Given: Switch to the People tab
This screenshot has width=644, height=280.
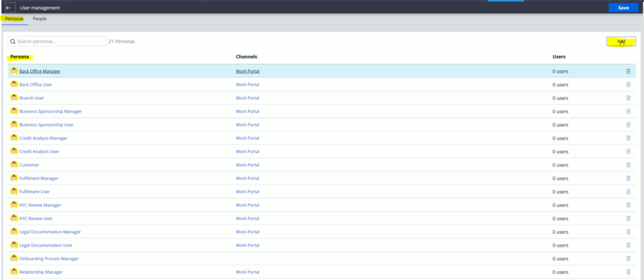Looking at the screenshot, I should click(40, 19).
